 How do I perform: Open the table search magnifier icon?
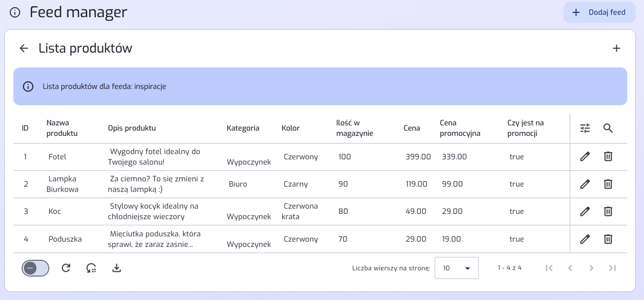click(608, 128)
